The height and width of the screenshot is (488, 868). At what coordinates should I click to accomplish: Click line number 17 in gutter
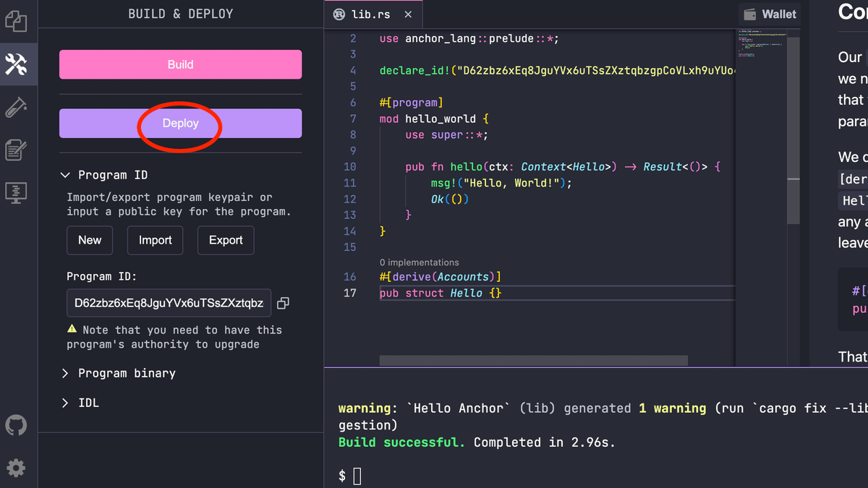pyautogui.click(x=350, y=293)
